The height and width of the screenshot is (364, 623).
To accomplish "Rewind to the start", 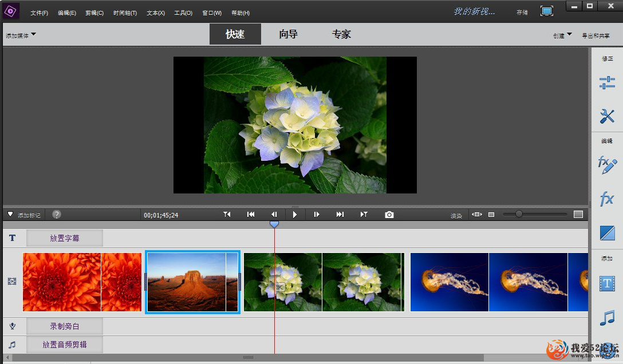I will (251, 215).
